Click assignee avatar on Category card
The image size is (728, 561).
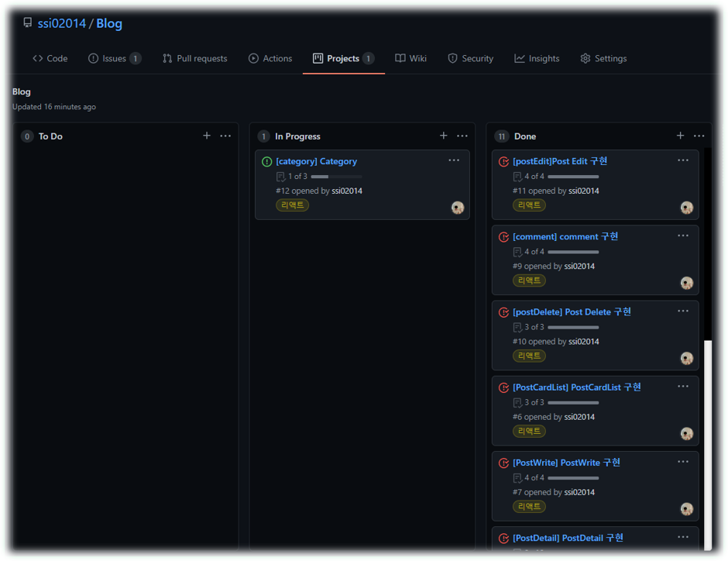(458, 208)
